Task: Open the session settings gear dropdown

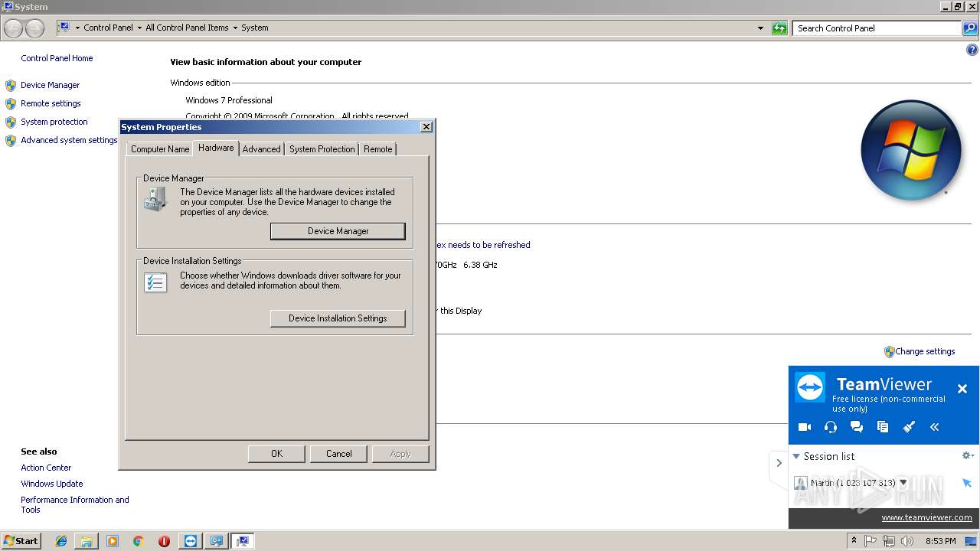Action: click(x=968, y=455)
